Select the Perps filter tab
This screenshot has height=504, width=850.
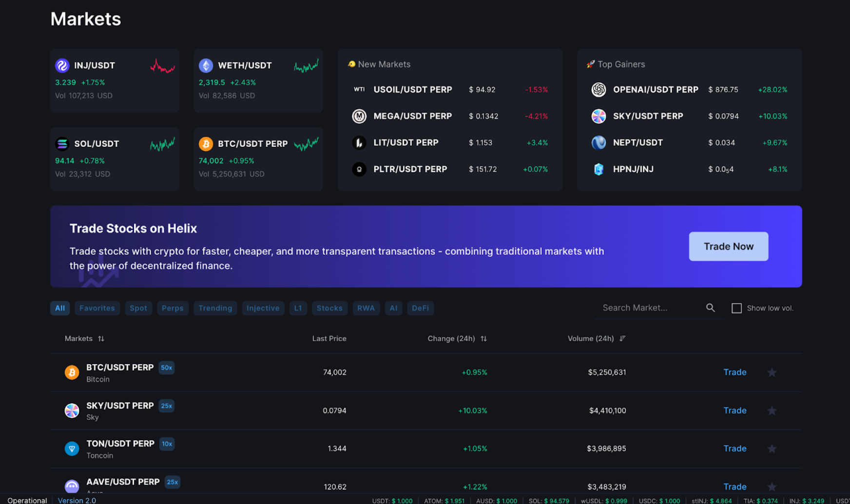point(173,308)
